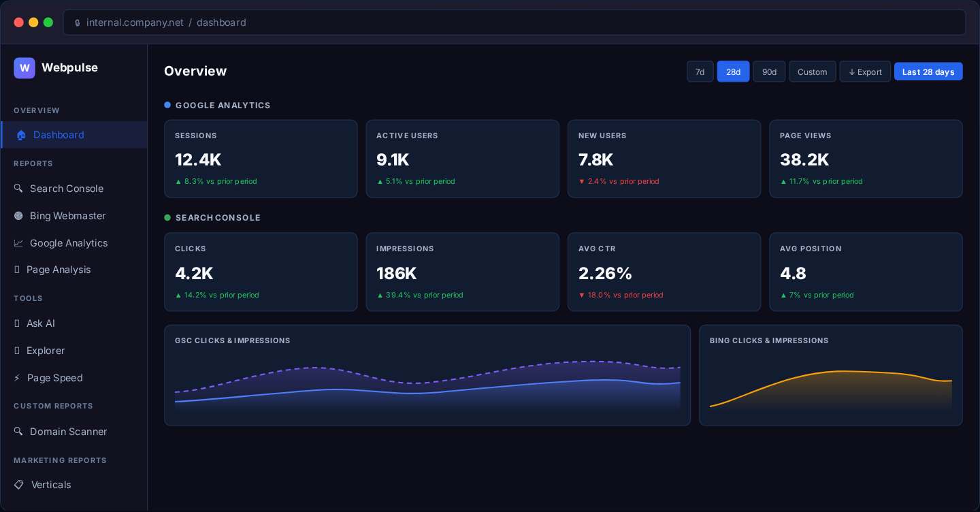Select the Impressions 186K value
The height and width of the screenshot is (512, 980).
tap(396, 273)
